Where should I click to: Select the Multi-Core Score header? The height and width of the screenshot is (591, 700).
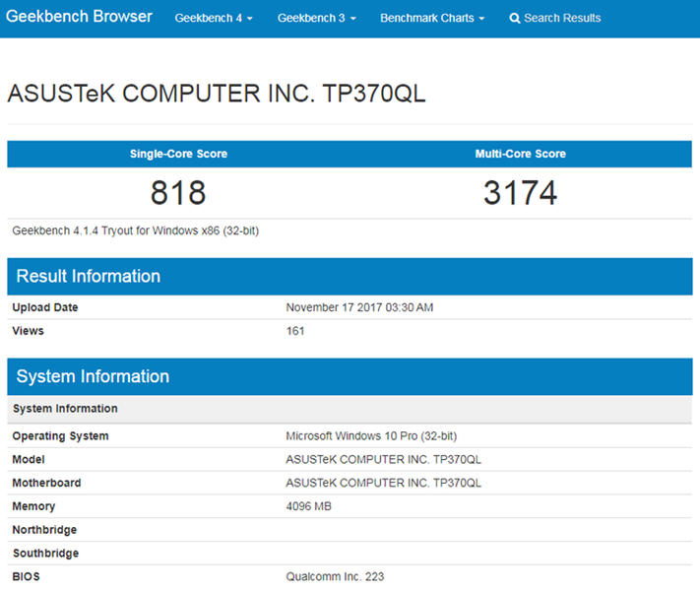pos(521,154)
